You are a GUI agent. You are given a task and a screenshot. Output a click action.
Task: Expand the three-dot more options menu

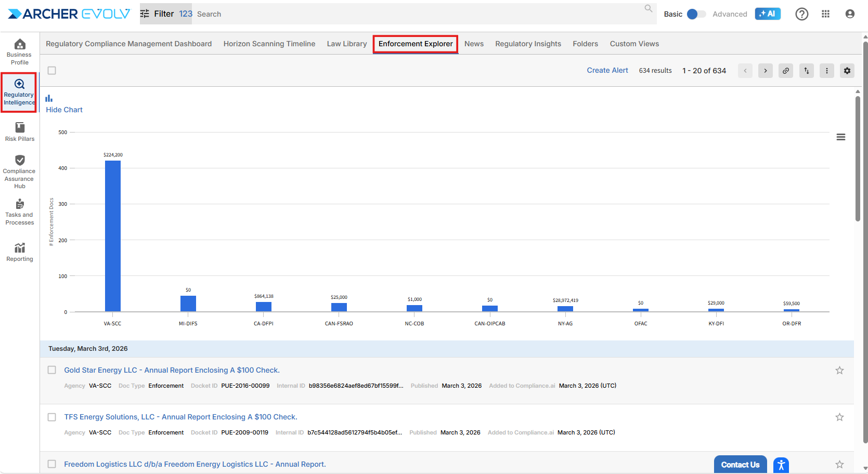point(826,71)
